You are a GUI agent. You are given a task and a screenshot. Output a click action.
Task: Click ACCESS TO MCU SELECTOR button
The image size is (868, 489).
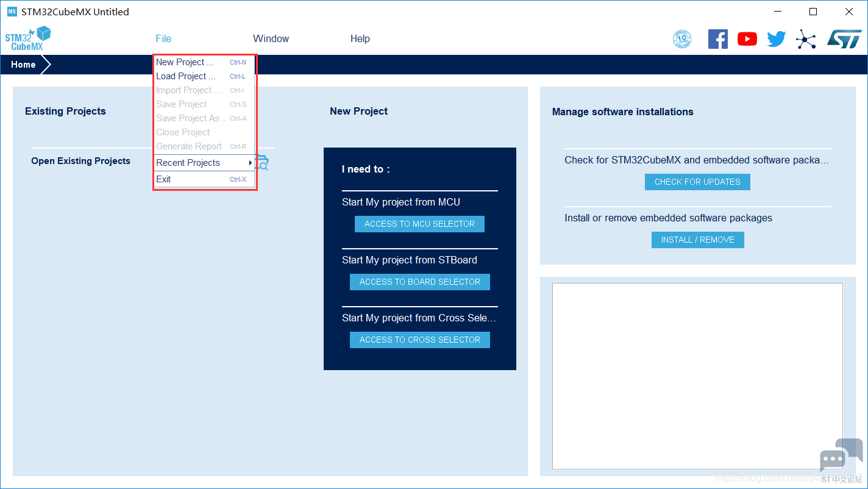pos(419,224)
